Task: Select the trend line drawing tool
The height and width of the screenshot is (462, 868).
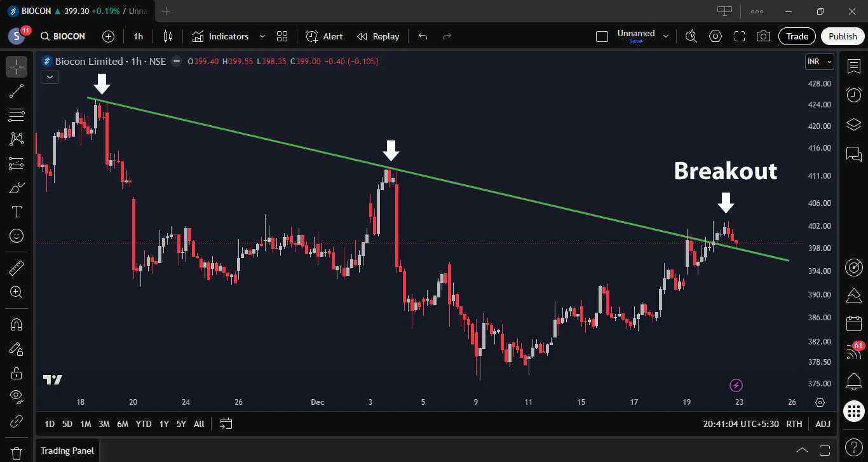Action: tap(17, 92)
